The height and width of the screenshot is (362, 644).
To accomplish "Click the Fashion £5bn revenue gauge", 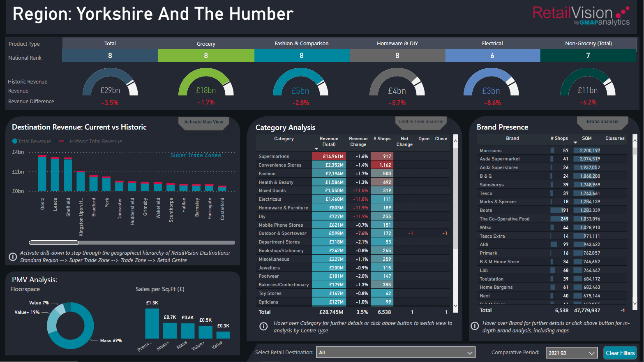I will 301,82.
